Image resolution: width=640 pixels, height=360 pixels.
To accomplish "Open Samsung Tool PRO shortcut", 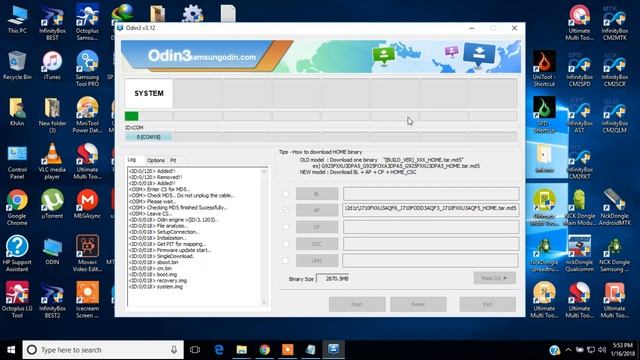I will [x=87, y=69].
